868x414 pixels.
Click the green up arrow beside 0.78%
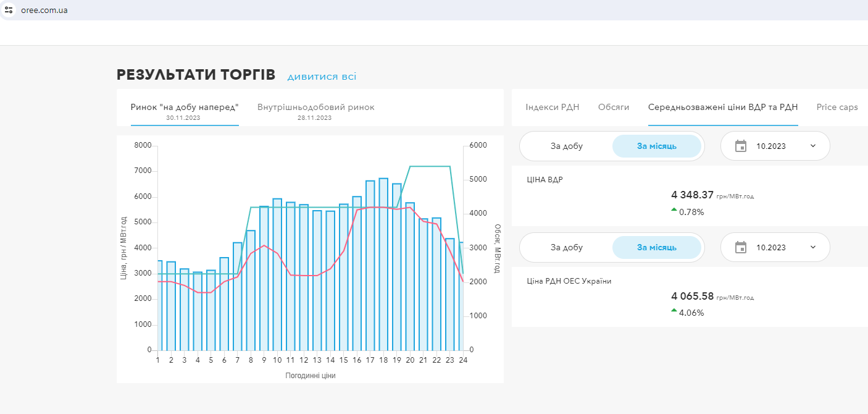(674, 210)
